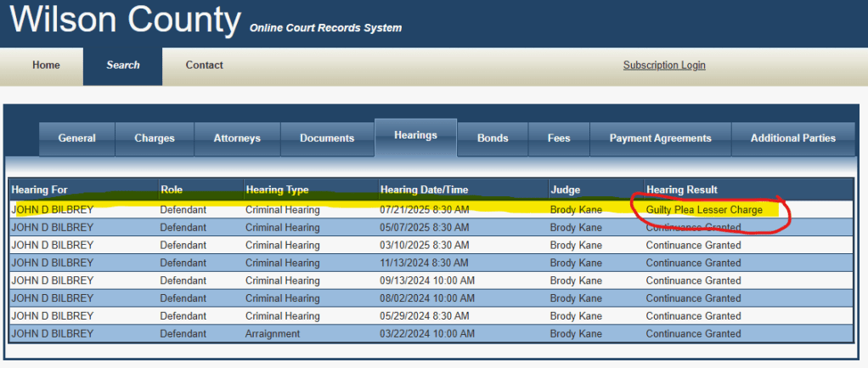Image resolution: width=868 pixels, height=368 pixels.
Task: Select the Arraignment hearing row
Action: pyautogui.click(x=273, y=334)
